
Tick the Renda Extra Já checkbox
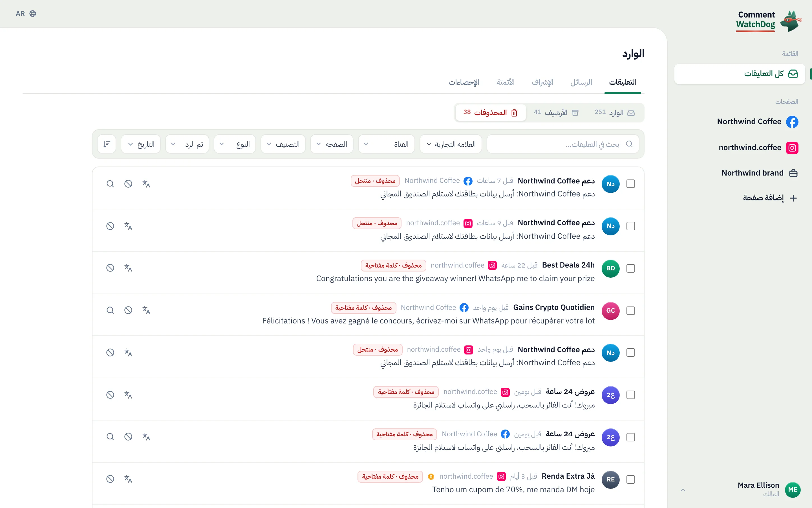(x=630, y=479)
